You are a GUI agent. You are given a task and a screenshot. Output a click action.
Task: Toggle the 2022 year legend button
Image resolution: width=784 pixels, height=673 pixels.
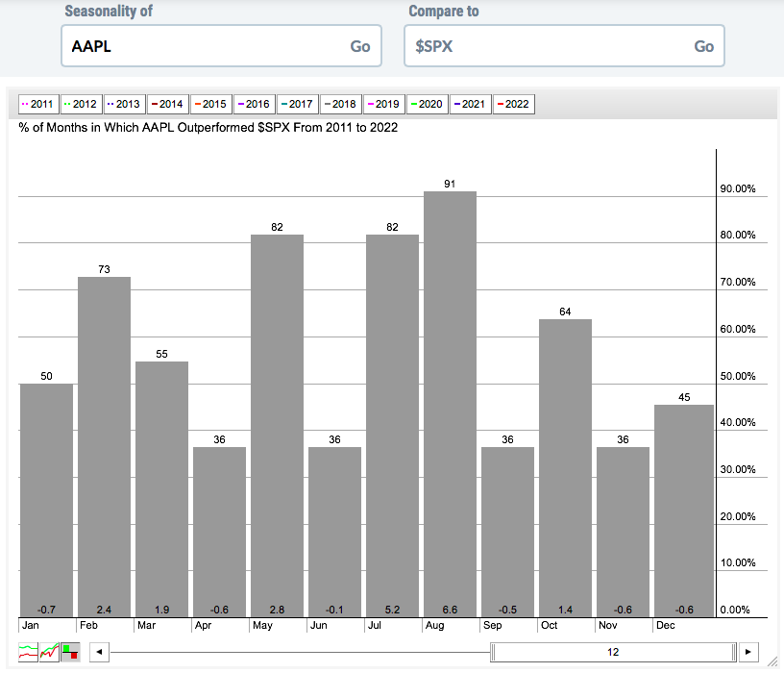coord(514,104)
